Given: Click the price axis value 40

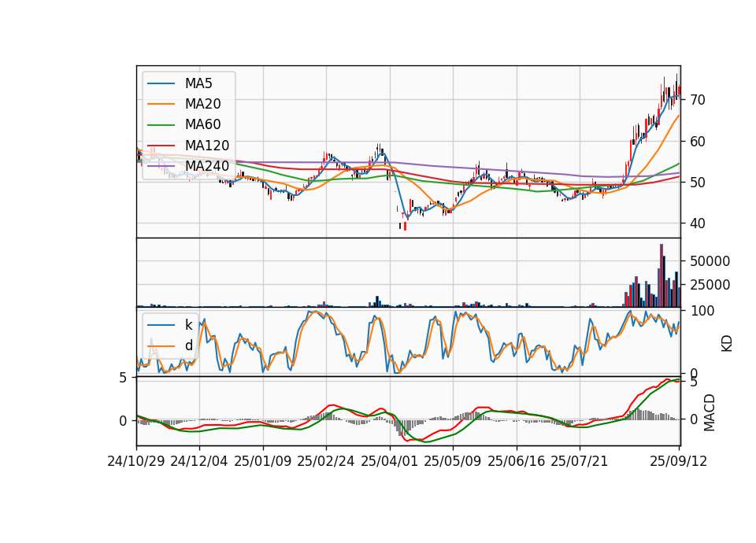Looking at the screenshot, I should pos(699,223).
